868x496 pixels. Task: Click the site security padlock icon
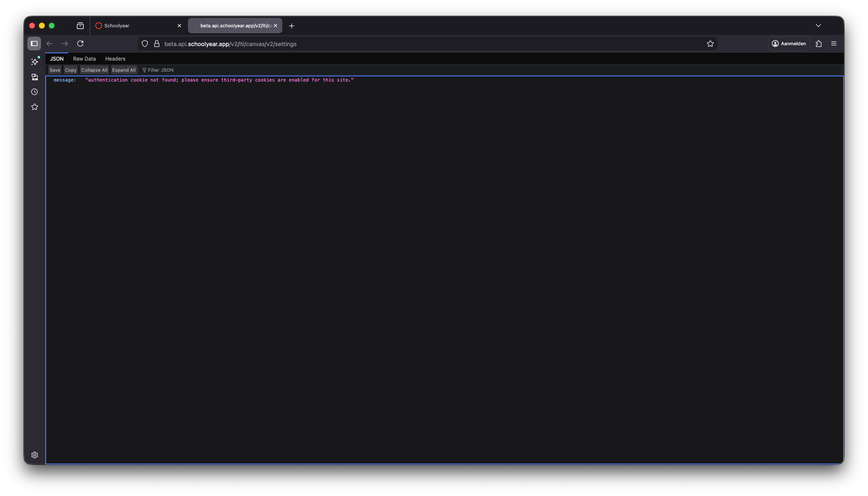click(157, 44)
